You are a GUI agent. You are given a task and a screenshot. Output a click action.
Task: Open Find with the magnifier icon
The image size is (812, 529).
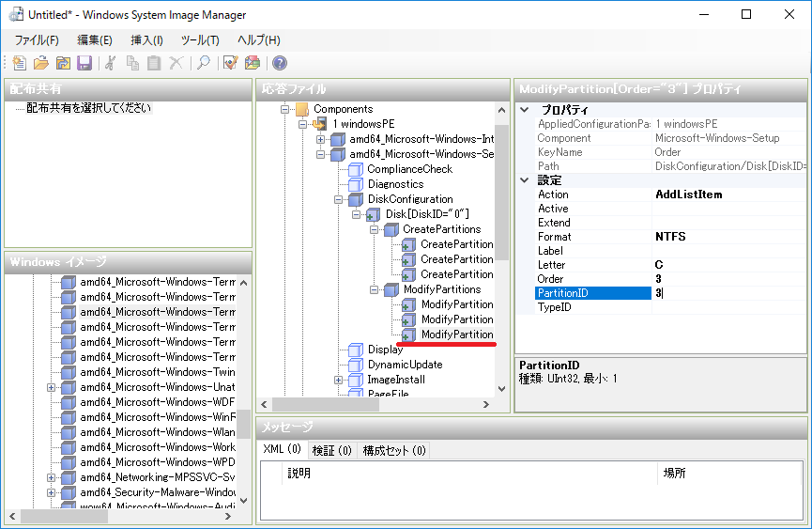[x=204, y=63]
